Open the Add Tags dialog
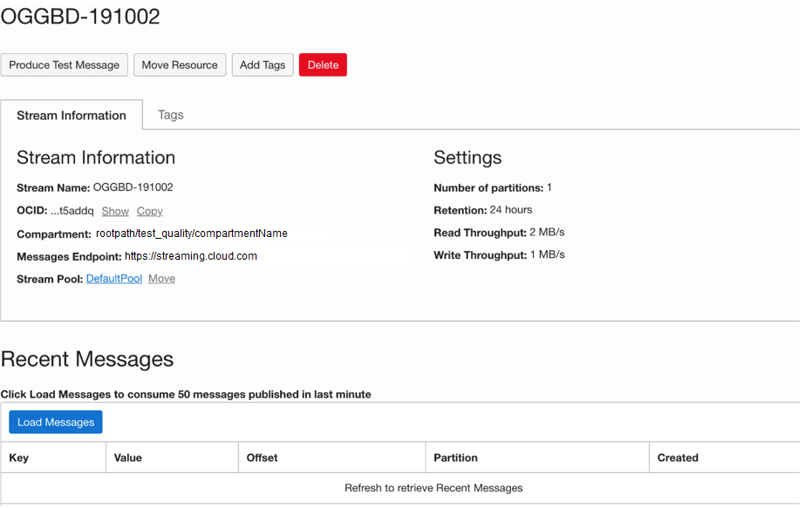Image resolution: width=812 pixels, height=508 pixels. coord(263,65)
